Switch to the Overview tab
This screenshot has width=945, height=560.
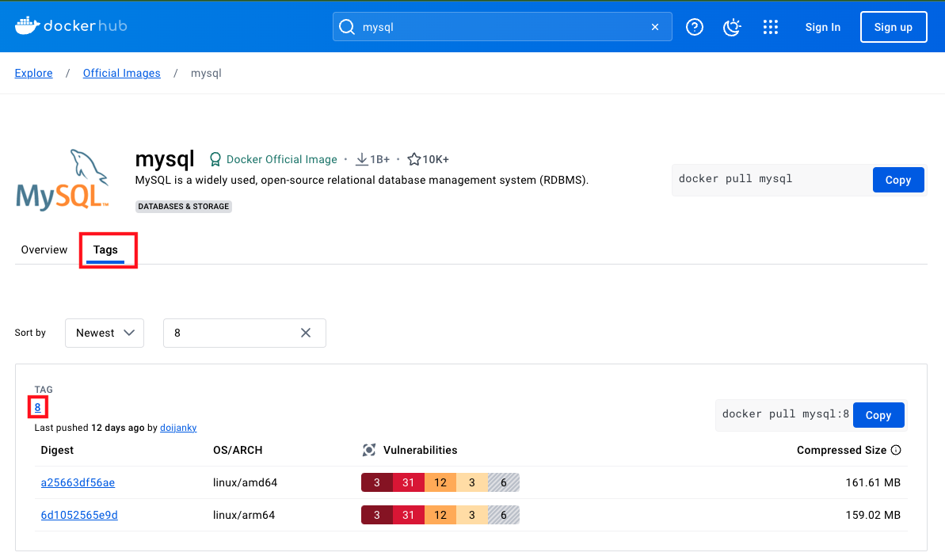pyautogui.click(x=44, y=250)
